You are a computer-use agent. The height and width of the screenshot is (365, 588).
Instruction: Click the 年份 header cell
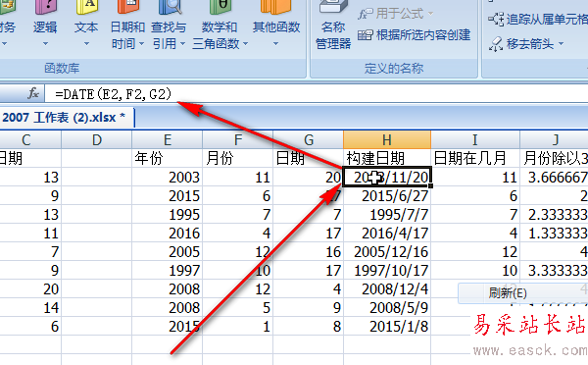168,159
